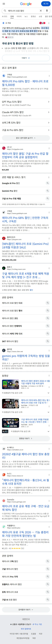
Task: Start voice search with microphone icon
Action: coord(47,11)
